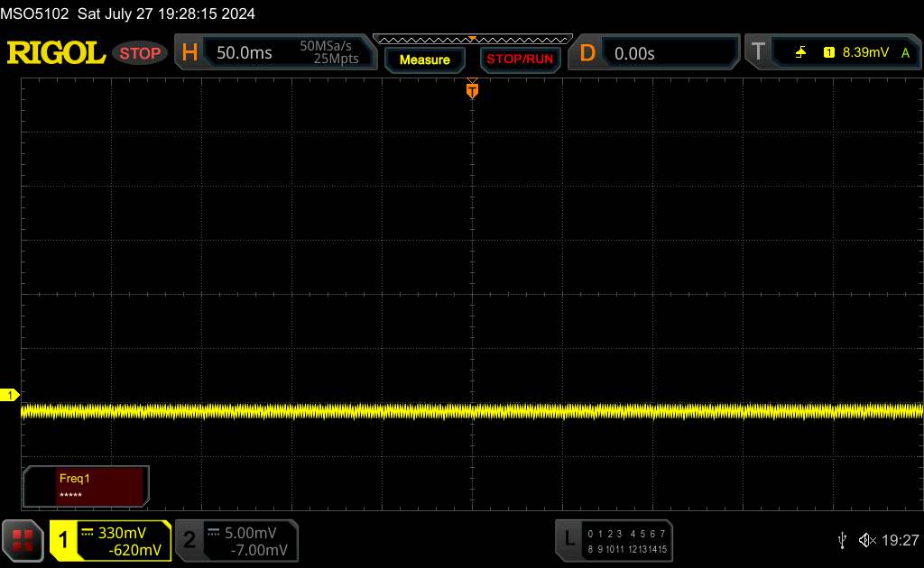The width and height of the screenshot is (924, 568).
Task: Toggle the logic analyzer L channels panel
Action: [x=568, y=540]
